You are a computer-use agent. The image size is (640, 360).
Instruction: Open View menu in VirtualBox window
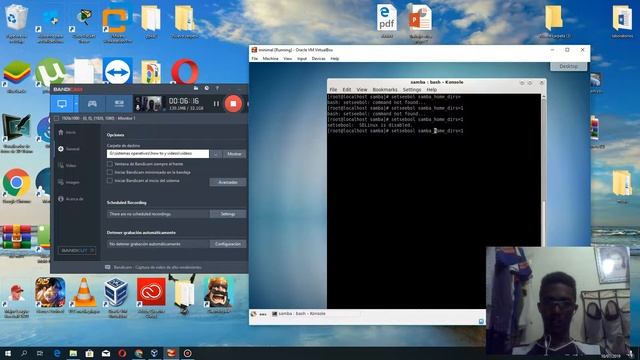(x=288, y=59)
